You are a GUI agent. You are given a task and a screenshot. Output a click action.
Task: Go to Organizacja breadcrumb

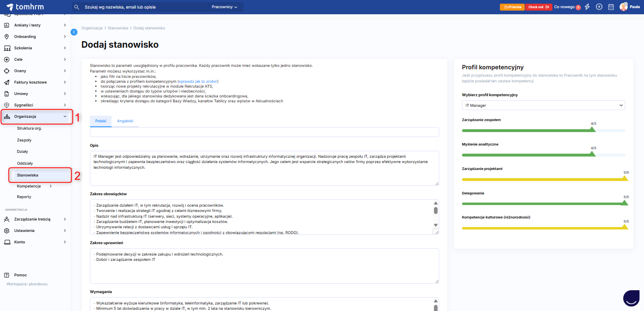point(92,28)
